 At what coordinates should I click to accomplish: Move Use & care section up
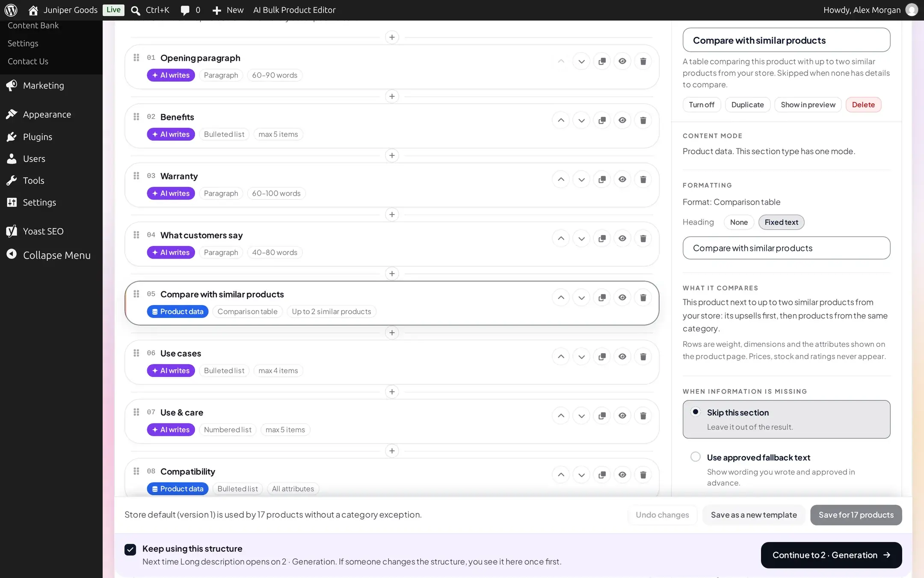561,416
